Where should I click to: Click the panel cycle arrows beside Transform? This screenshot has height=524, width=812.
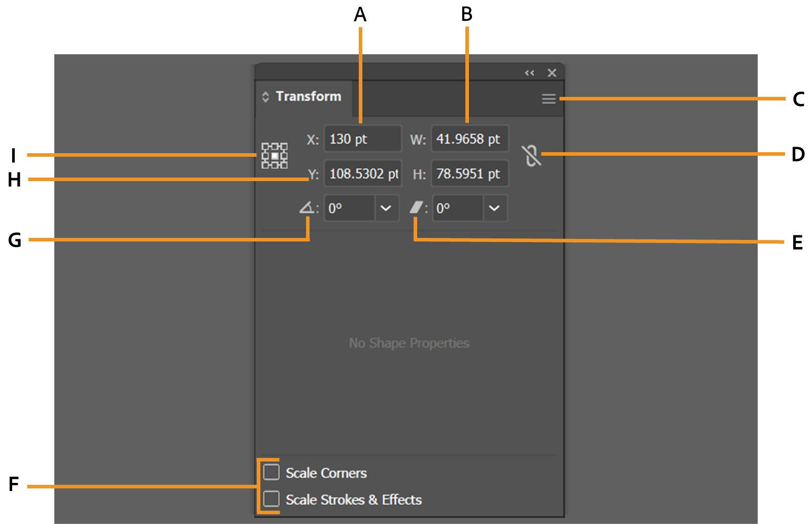[265, 96]
